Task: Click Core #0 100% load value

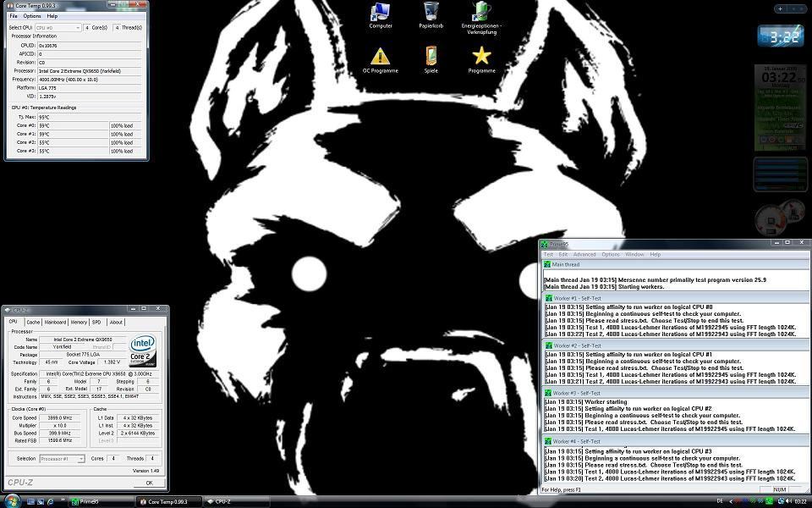Action: (x=125, y=125)
